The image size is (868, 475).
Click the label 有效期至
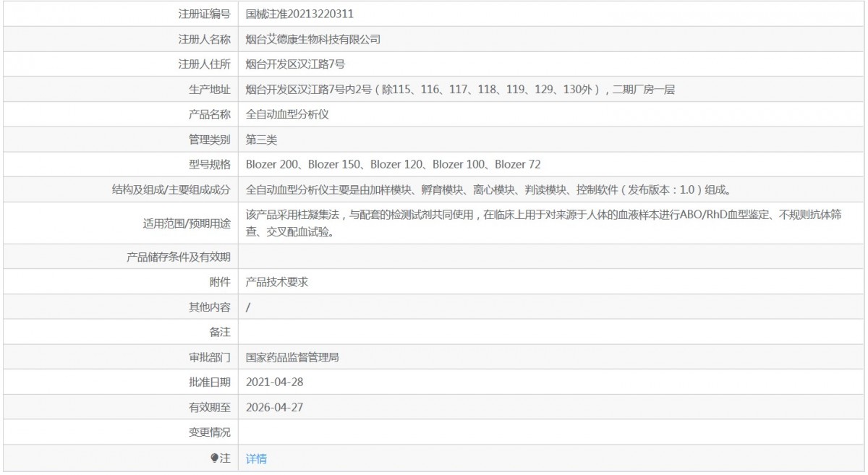(x=210, y=408)
